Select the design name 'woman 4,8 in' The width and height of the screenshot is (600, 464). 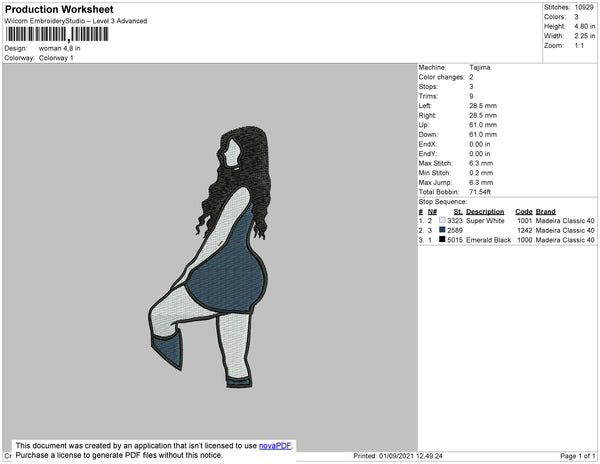(60, 48)
